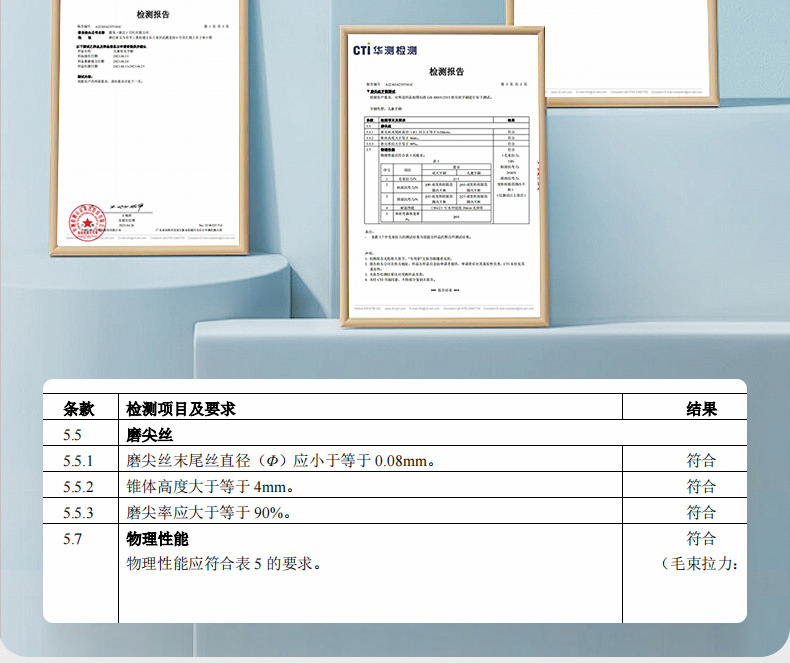
Task: Click clause number 5.5
Action: tap(72, 435)
